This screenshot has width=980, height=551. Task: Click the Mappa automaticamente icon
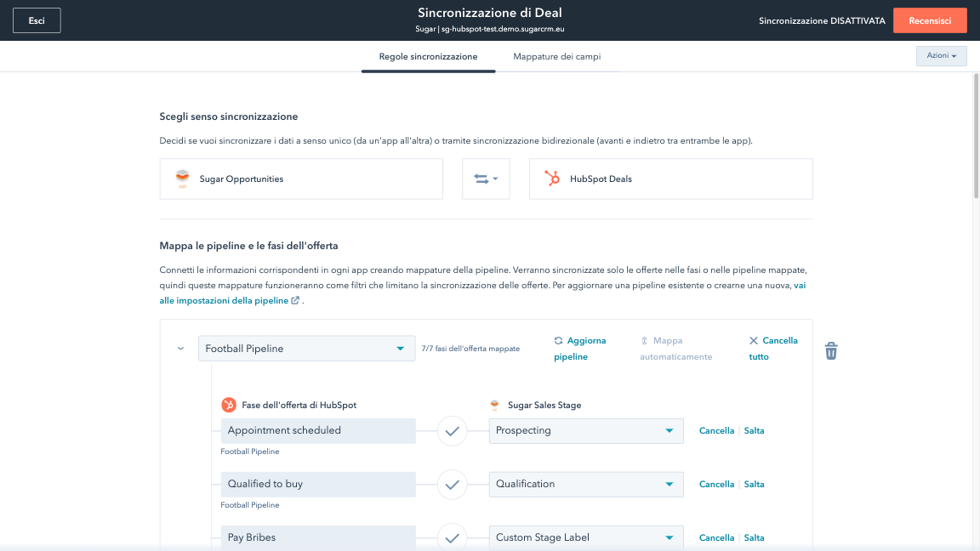[x=645, y=341]
